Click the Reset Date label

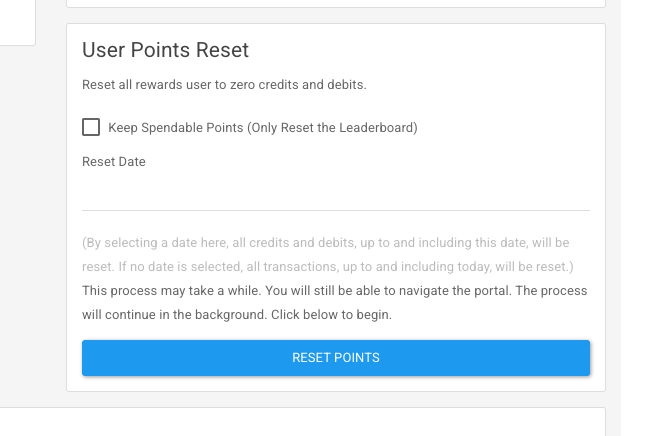[114, 162]
